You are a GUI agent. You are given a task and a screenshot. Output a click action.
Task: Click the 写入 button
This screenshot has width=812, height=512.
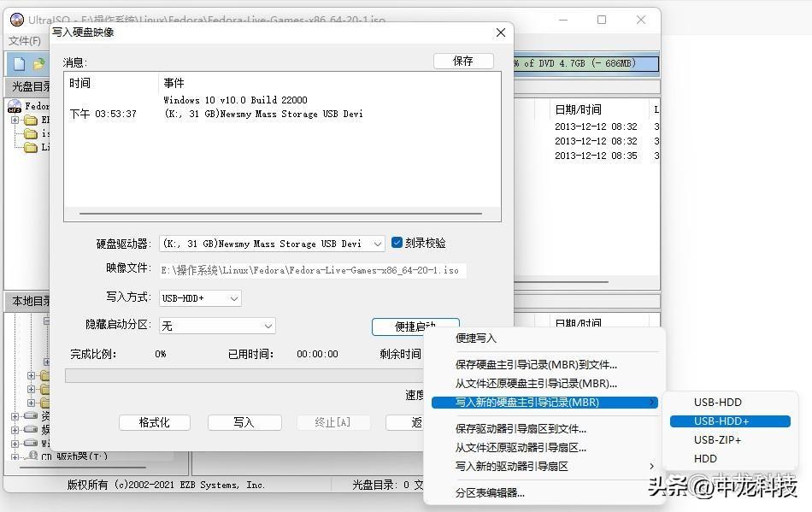click(x=244, y=422)
